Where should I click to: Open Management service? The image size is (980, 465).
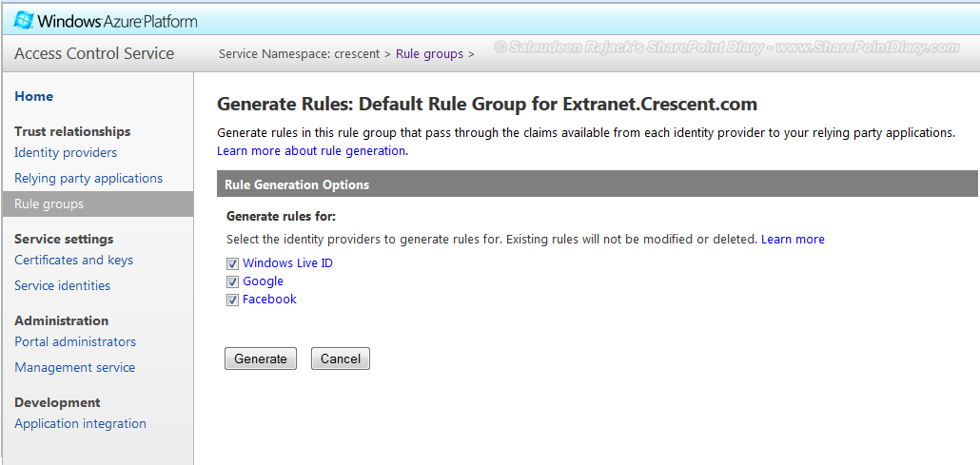coord(75,367)
